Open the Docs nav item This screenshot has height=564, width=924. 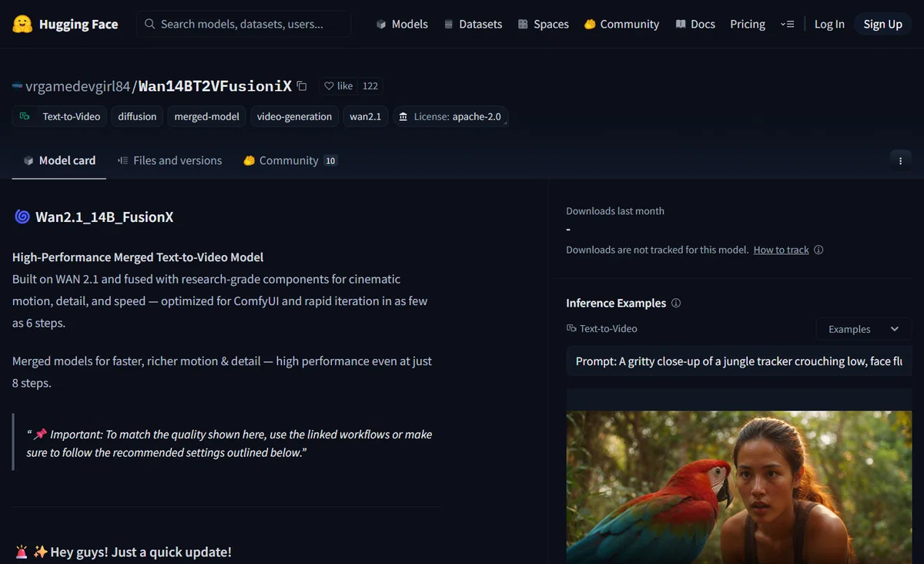point(695,24)
